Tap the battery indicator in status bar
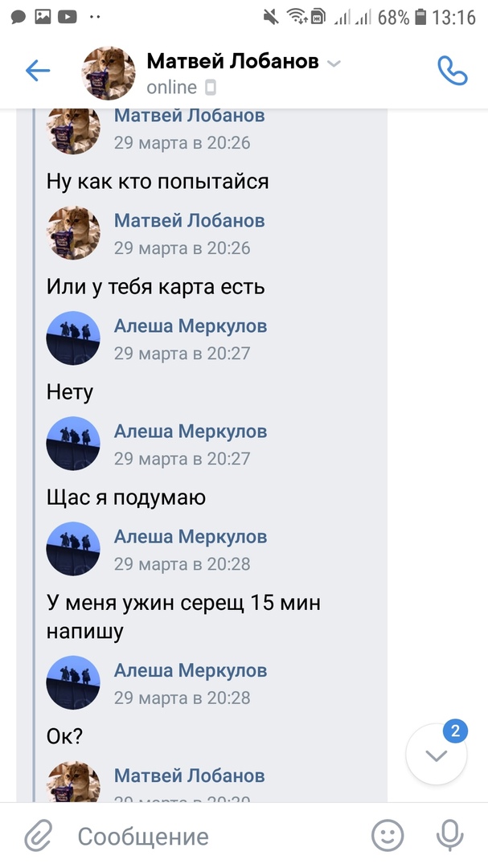The height and width of the screenshot is (868, 488). coord(421,16)
